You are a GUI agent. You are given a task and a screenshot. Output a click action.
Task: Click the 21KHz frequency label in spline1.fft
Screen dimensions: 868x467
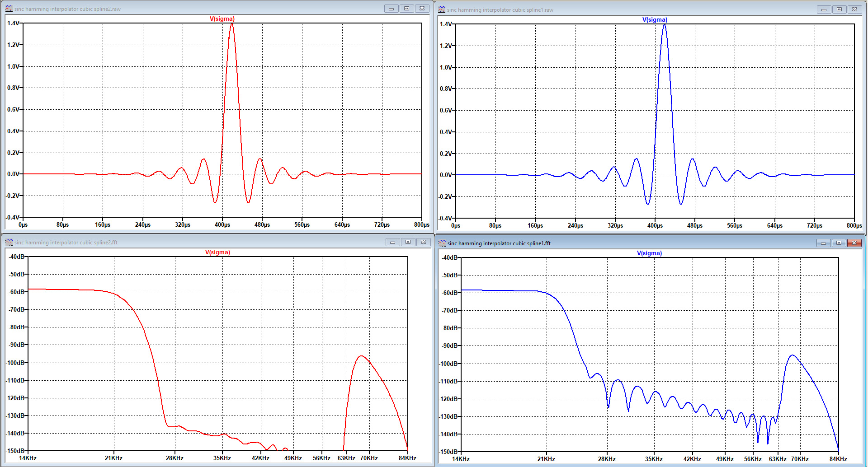click(x=546, y=459)
